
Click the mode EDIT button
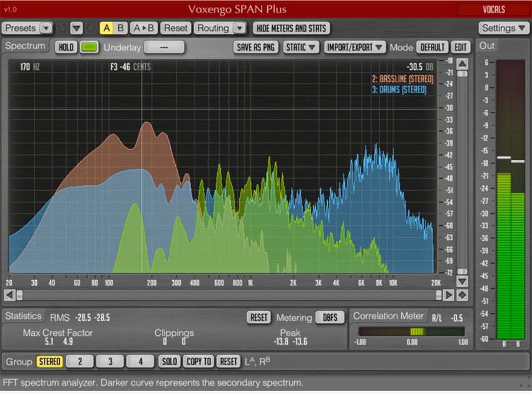pyautogui.click(x=461, y=47)
